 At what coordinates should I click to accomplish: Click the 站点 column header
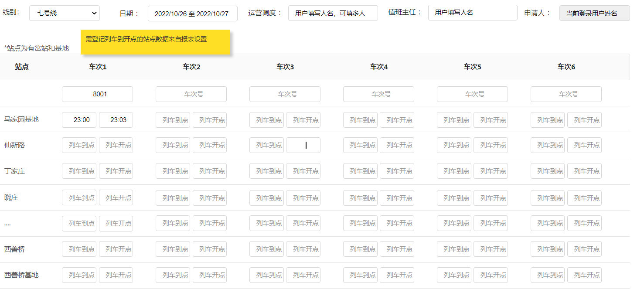(x=22, y=67)
